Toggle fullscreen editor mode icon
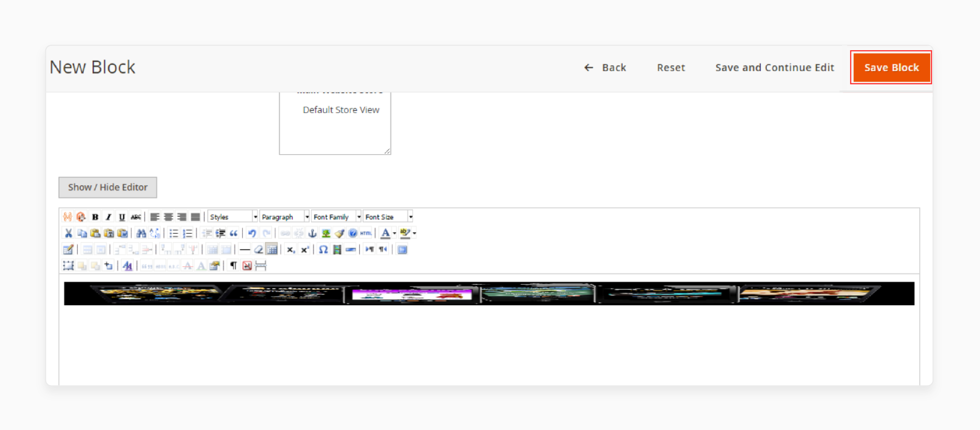This screenshot has height=430, width=980. point(402,250)
